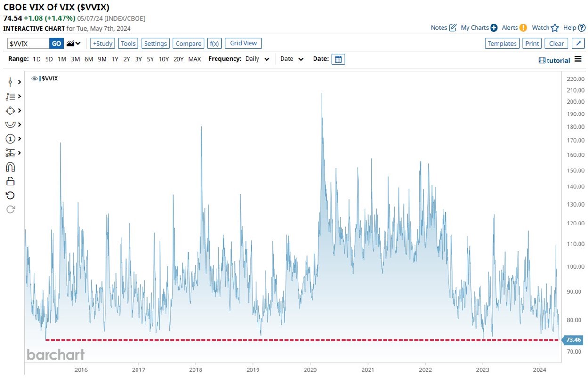Screen dimensions: 588x378
Task: Open the Templates menu
Action: point(502,43)
